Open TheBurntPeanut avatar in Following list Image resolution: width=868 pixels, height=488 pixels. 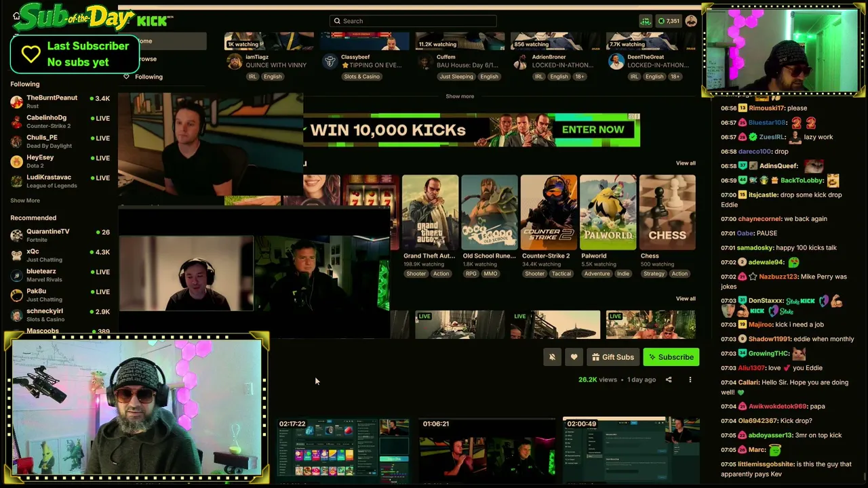(x=16, y=102)
